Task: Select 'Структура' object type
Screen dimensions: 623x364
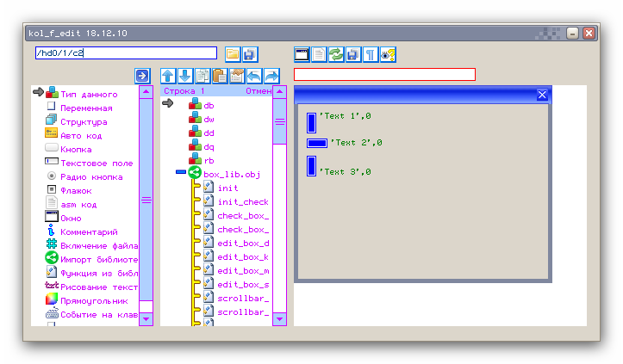Action: coord(84,122)
